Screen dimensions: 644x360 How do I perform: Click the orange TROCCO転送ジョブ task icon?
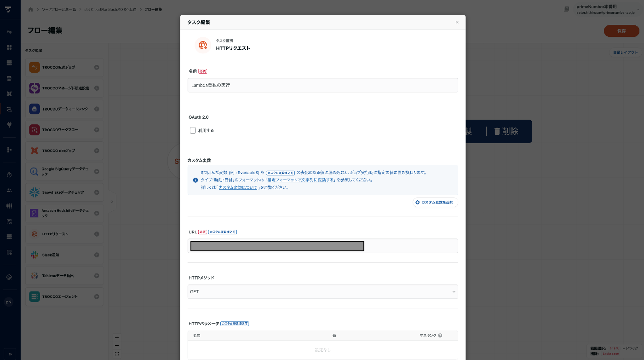[34, 67]
